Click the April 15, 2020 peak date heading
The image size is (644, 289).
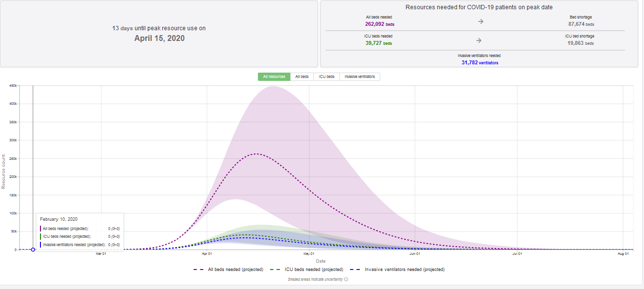point(159,38)
